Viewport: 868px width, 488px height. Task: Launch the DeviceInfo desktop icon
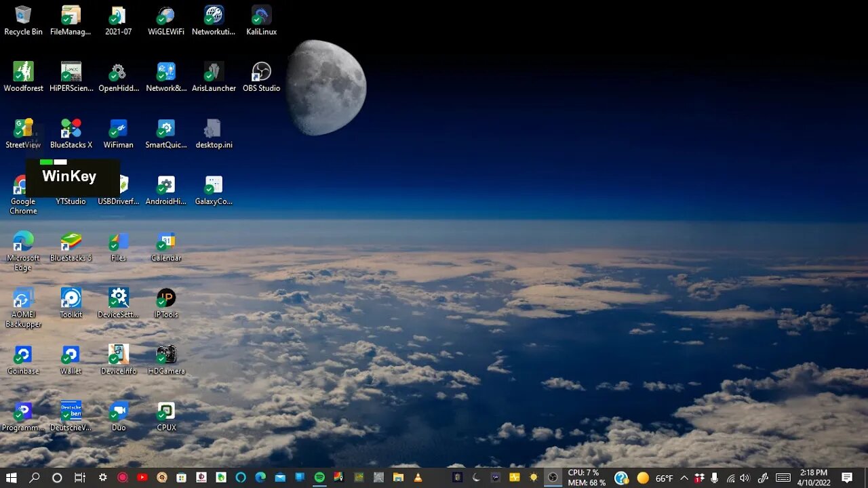point(119,360)
